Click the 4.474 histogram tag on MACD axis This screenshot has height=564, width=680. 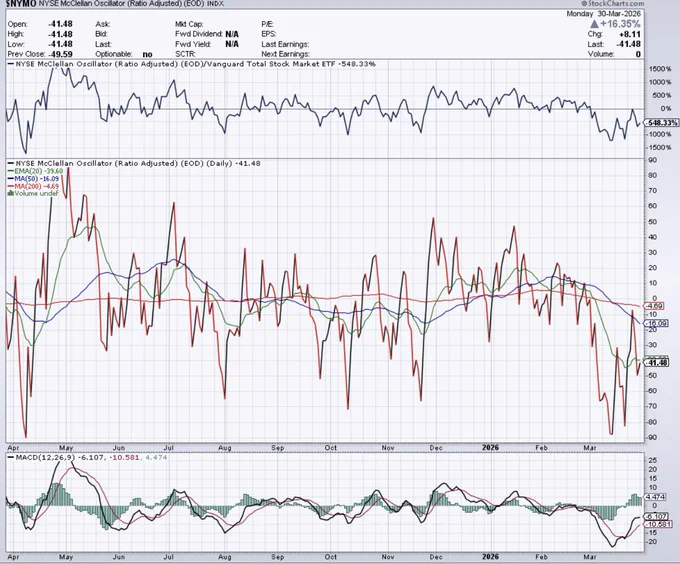655,497
